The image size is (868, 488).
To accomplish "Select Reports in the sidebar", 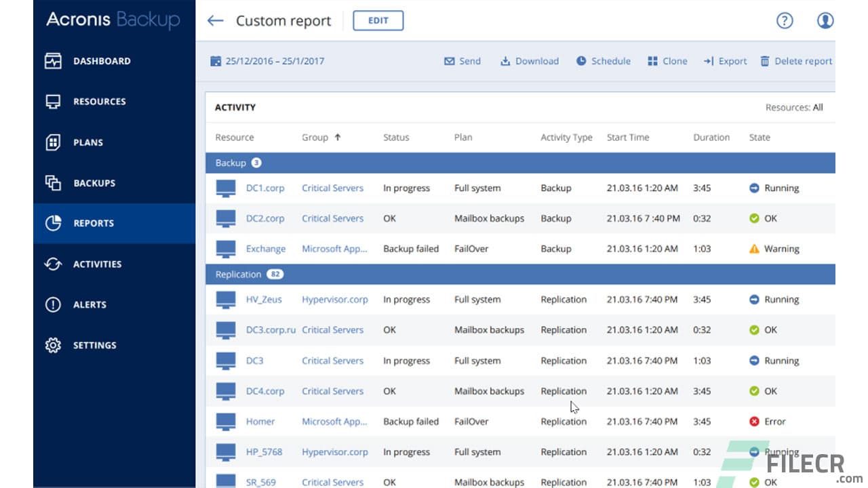I will click(x=93, y=224).
